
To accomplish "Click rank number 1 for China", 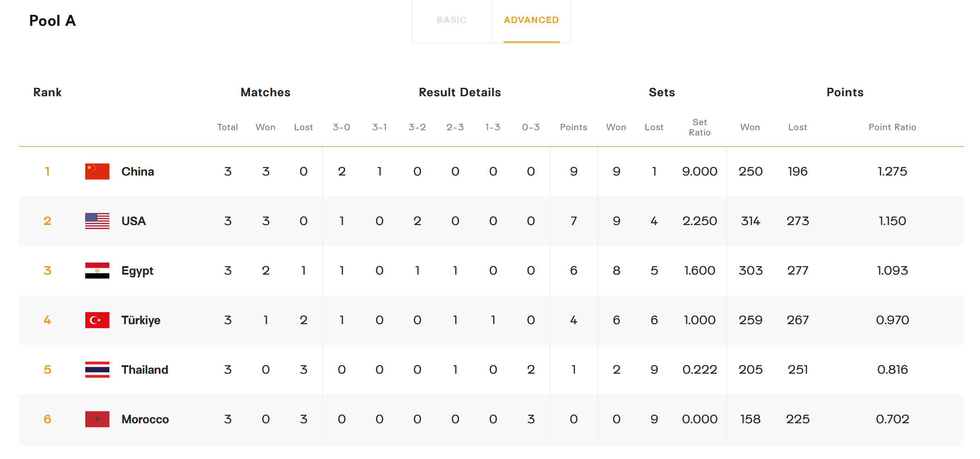I will [47, 171].
